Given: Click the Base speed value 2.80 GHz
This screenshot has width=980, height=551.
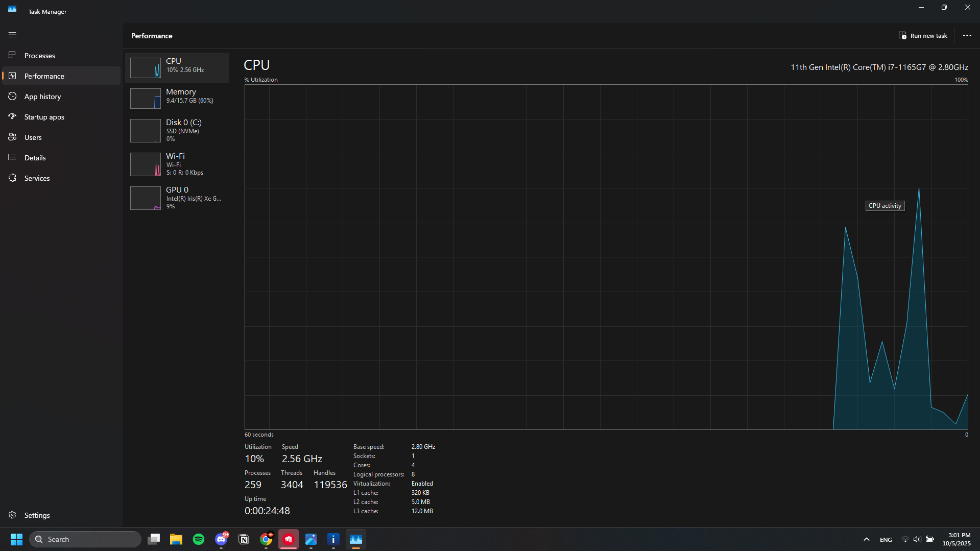Looking at the screenshot, I should coord(423,447).
